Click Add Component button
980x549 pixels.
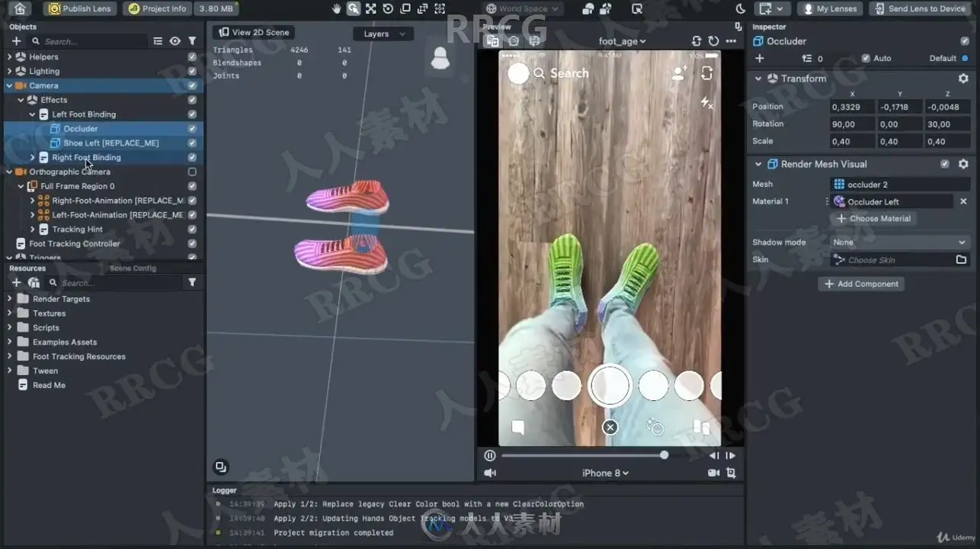[x=860, y=284]
